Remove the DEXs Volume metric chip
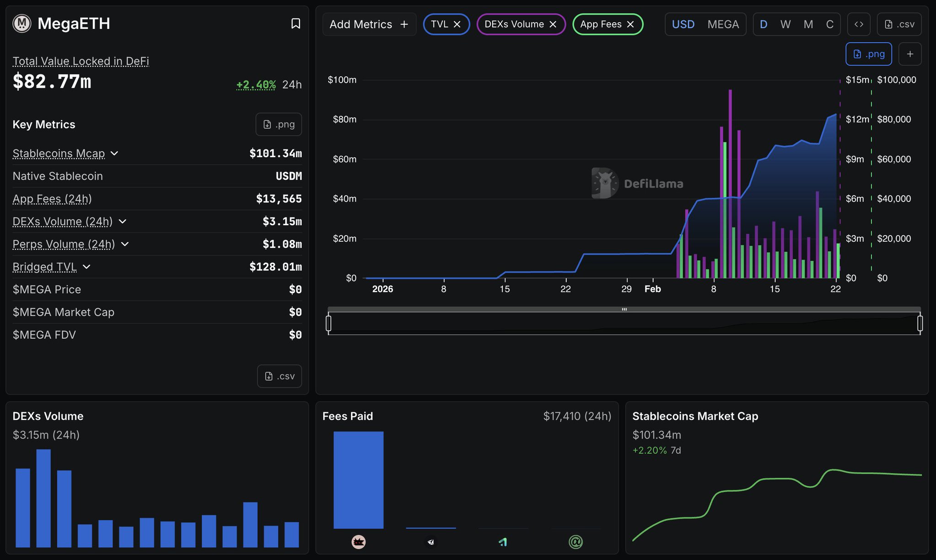Image resolution: width=936 pixels, height=560 pixels. [553, 24]
